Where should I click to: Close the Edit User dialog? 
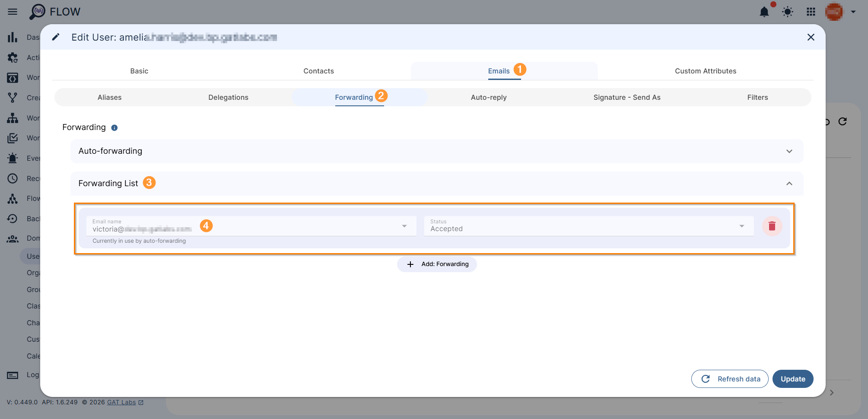coord(811,37)
